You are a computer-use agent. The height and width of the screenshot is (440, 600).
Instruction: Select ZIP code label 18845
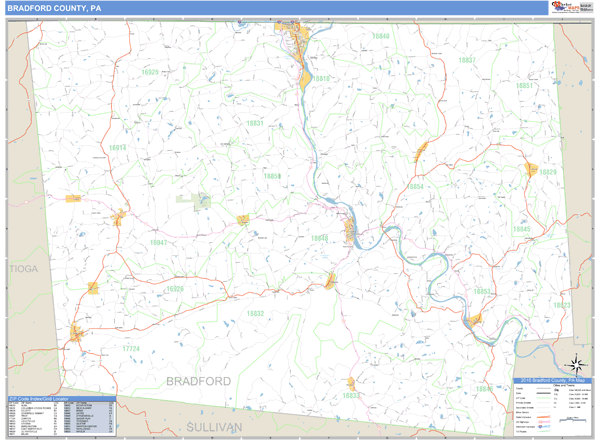(x=522, y=229)
